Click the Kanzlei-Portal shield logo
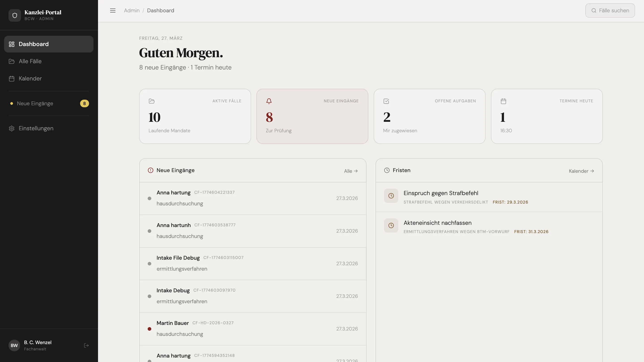 coord(15,15)
